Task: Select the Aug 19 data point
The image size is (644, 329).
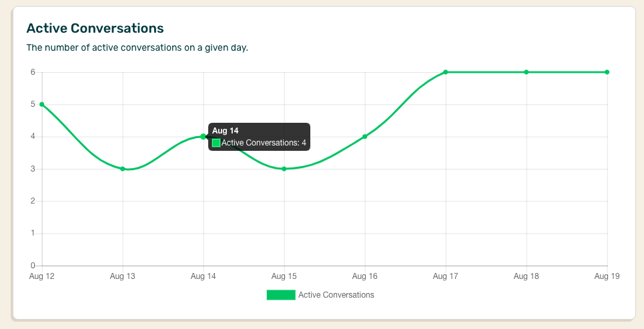Action: pos(607,72)
